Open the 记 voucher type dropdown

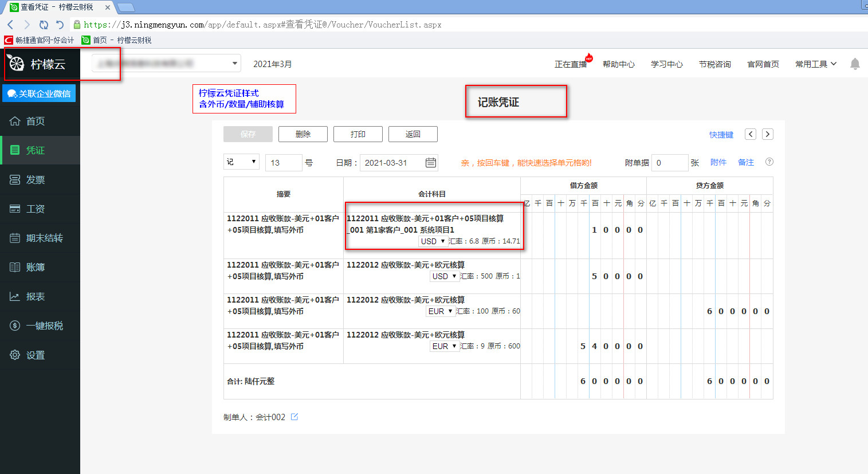(x=241, y=162)
